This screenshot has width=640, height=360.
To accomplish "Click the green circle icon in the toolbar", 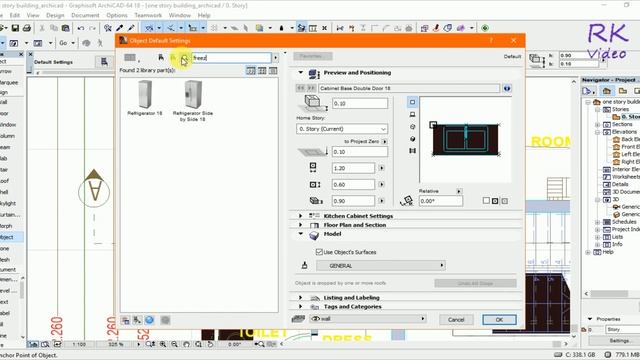I will 485,28.
